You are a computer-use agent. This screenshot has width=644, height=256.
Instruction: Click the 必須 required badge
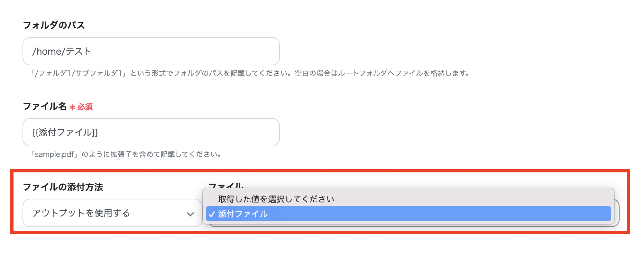pos(85,107)
